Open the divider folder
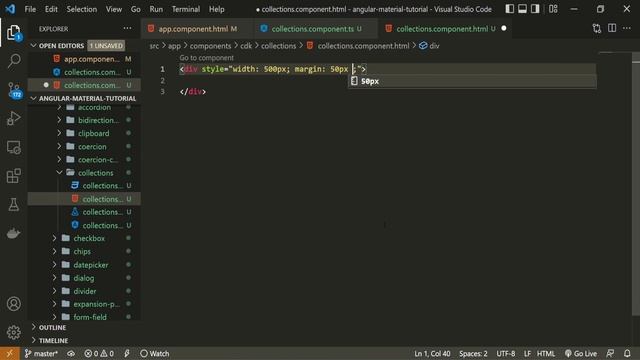 (x=84, y=291)
